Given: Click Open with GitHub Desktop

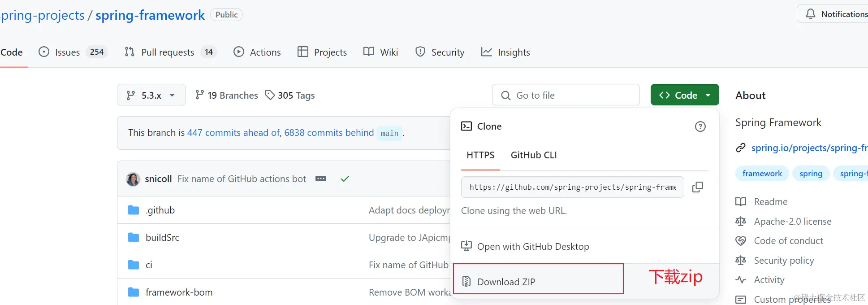Looking at the screenshot, I should [533, 247].
